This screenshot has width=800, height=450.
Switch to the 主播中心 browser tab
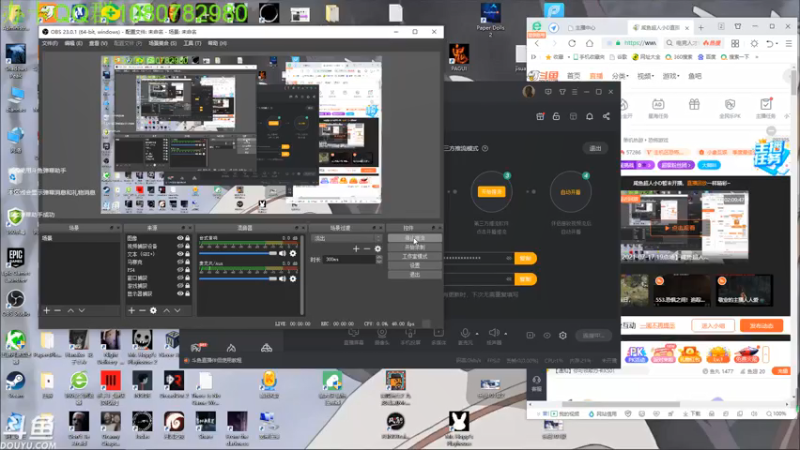point(585,28)
